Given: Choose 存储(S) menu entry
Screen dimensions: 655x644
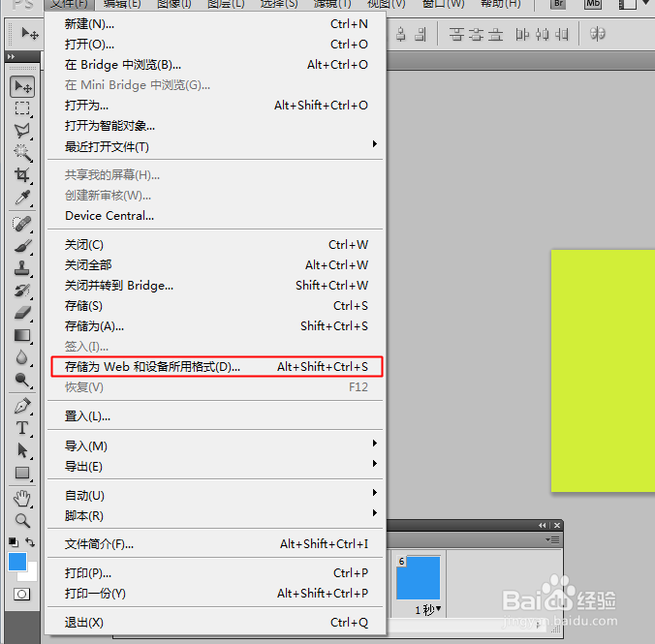Looking at the screenshot, I should point(215,306).
